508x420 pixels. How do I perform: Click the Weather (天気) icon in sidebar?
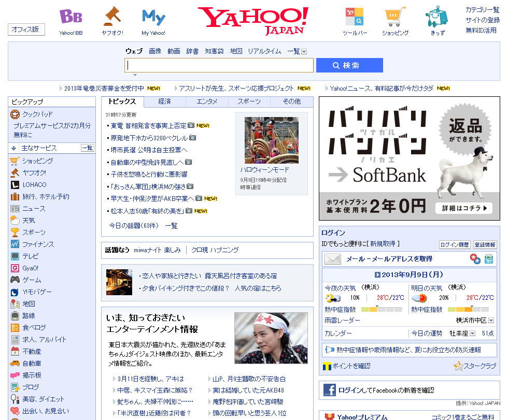click(15, 220)
